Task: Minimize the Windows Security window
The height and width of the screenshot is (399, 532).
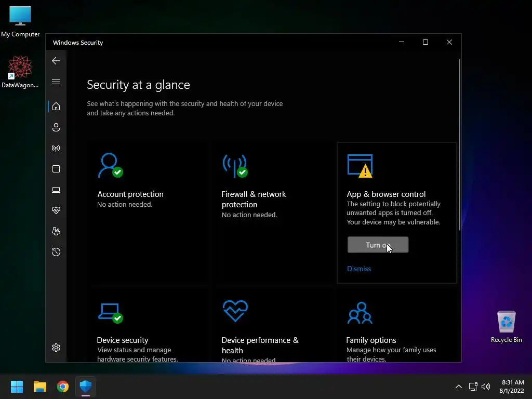Action: point(402,42)
